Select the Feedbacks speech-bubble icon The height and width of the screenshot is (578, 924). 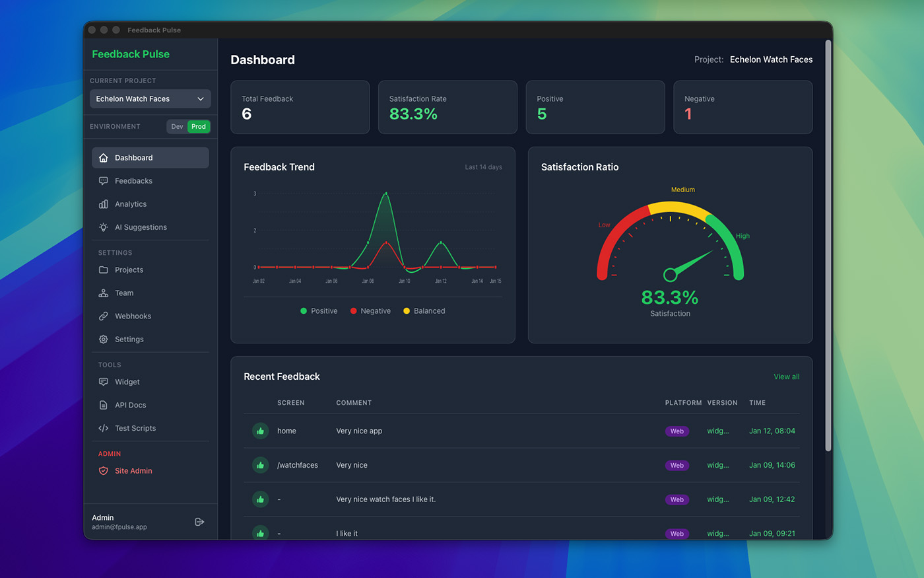[102, 180]
